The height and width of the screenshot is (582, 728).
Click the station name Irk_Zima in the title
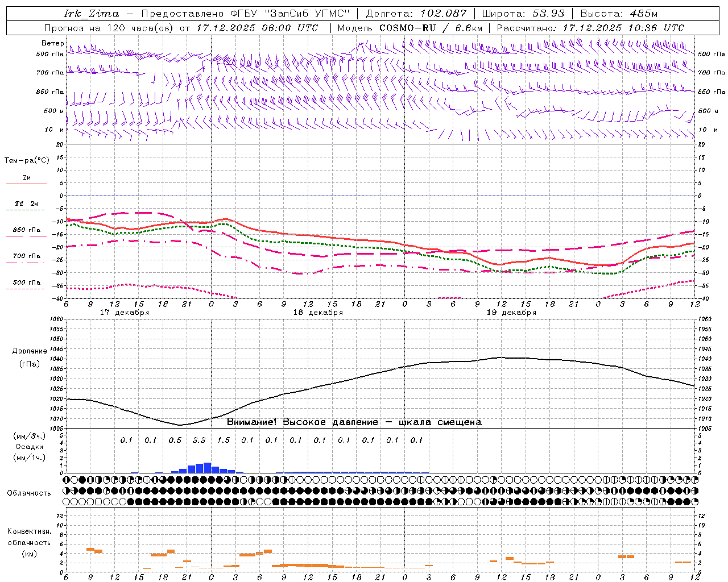[92, 14]
